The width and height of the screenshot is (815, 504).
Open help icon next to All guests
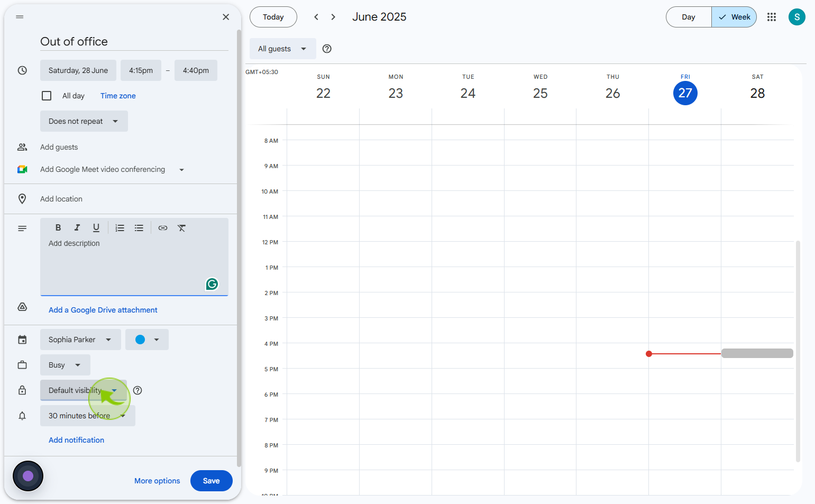point(327,49)
